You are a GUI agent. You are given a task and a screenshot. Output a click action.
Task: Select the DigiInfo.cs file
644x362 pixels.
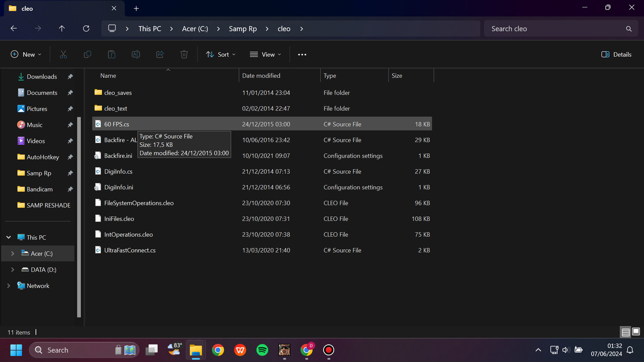point(262,171)
